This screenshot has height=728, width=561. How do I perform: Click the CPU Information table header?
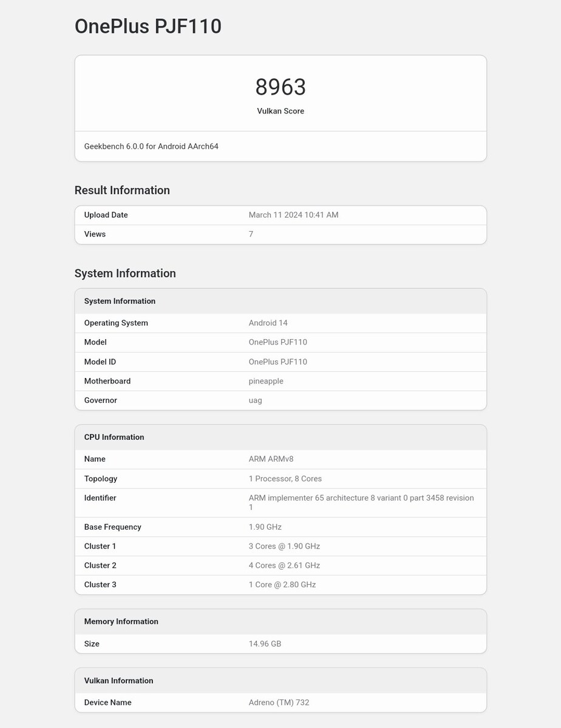coord(114,437)
